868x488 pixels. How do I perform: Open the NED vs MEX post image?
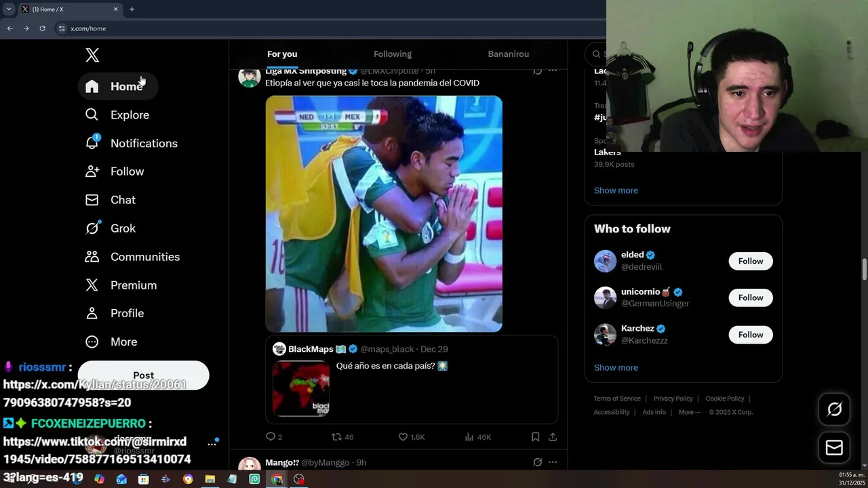pyautogui.click(x=384, y=214)
